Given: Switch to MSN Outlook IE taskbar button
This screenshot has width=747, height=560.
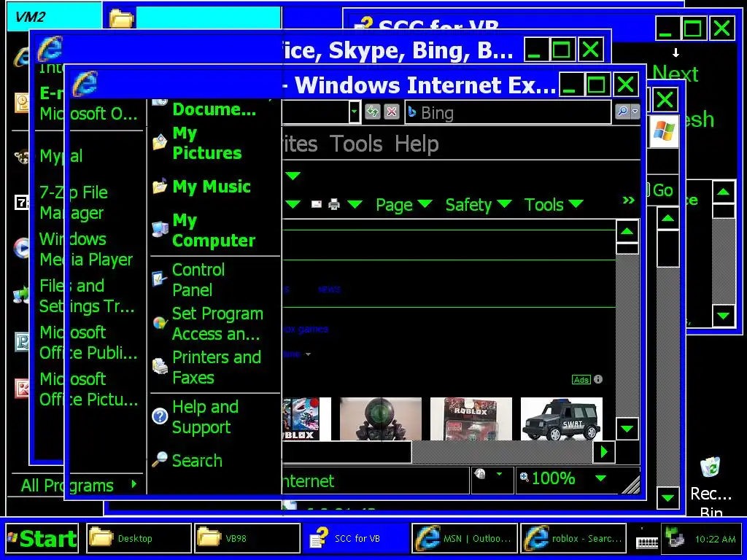Looking at the screenshot, I should 465,539.
